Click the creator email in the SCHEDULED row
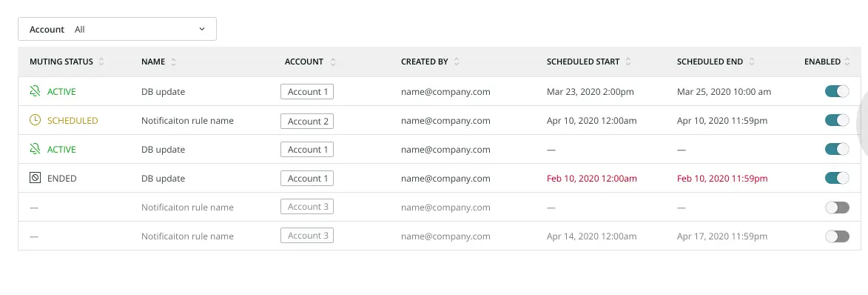This screenshot has width=868, height=295. click(x=445, y=121)
